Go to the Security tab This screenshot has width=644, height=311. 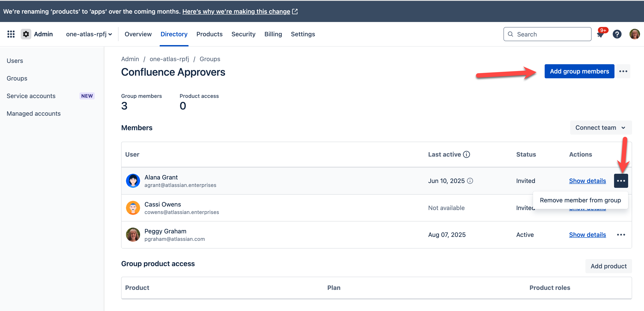click(x=244, y=34)
